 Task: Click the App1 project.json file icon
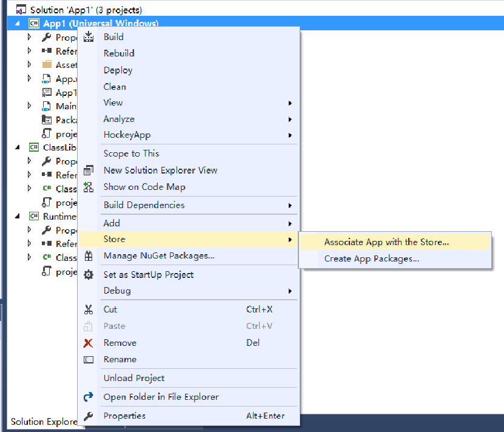point(47,133)
